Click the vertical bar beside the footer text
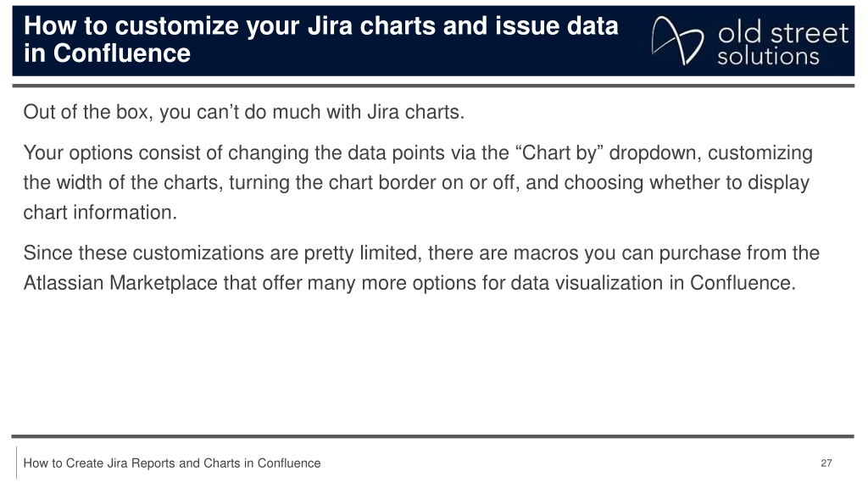The height and width of the screenshot is (488, 868). click(17, 463)
